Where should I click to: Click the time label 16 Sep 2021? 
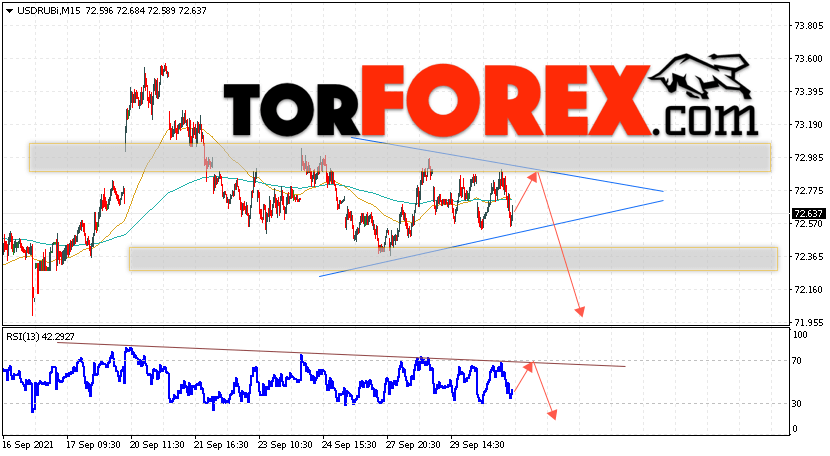(x=28, y=445)
